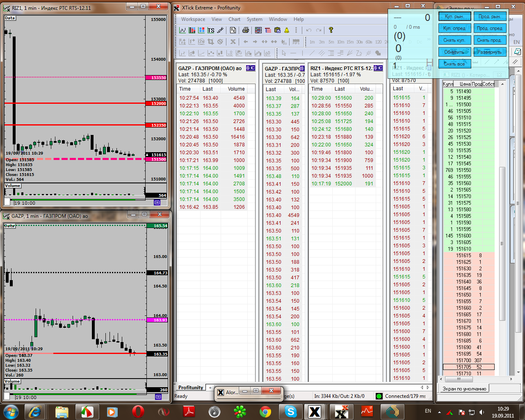Select the Экран по умолчанию tab
The width and height of the screenshot is (525, 420).
click(x=464, y=389)
